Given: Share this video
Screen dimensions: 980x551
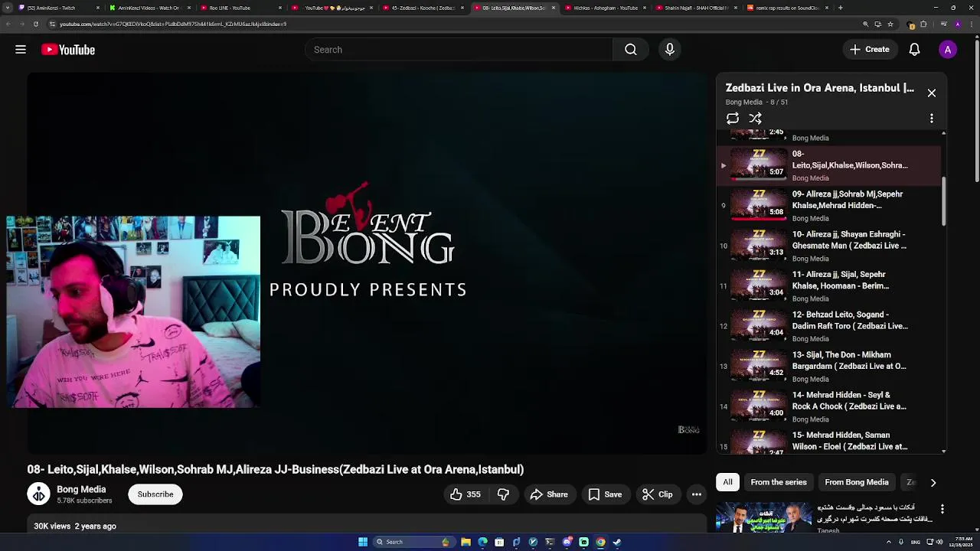Looking at the screenshot, I should (549, 494).
